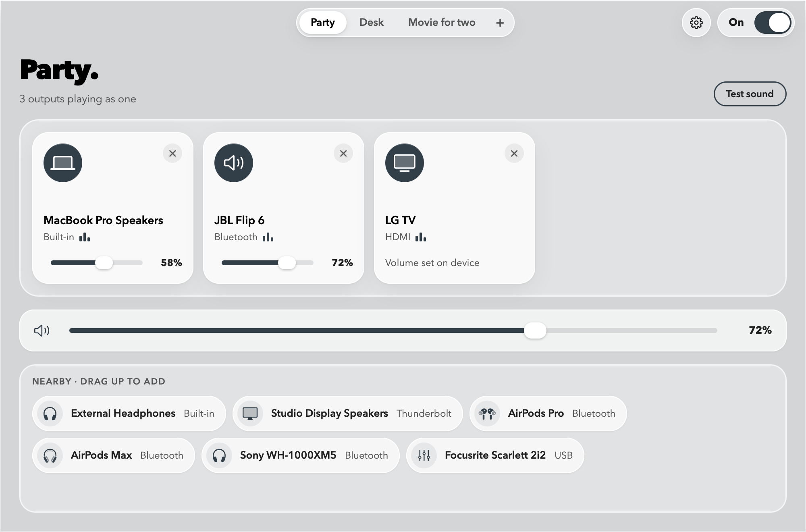Remove LG TV from the group
This screenshot has width=806, height=532.
514,154
